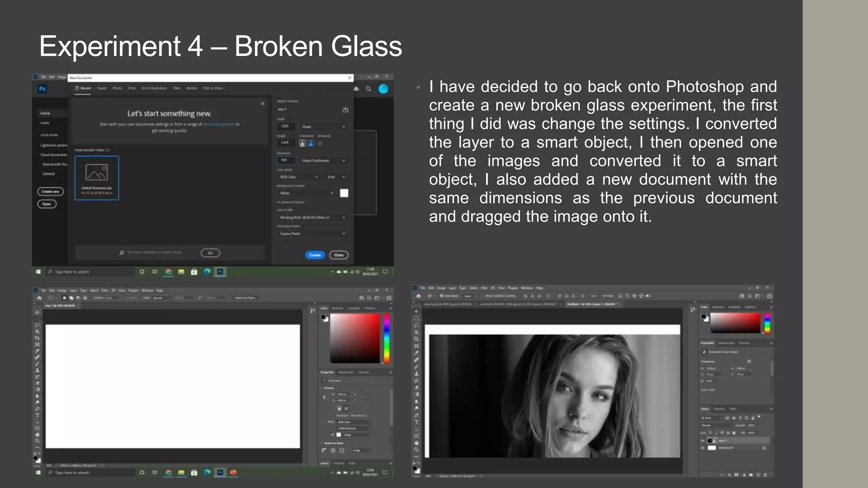Screen dimensions: 868x488
Task: Switch to the Film & Video tab
Action: coord(213,88)
